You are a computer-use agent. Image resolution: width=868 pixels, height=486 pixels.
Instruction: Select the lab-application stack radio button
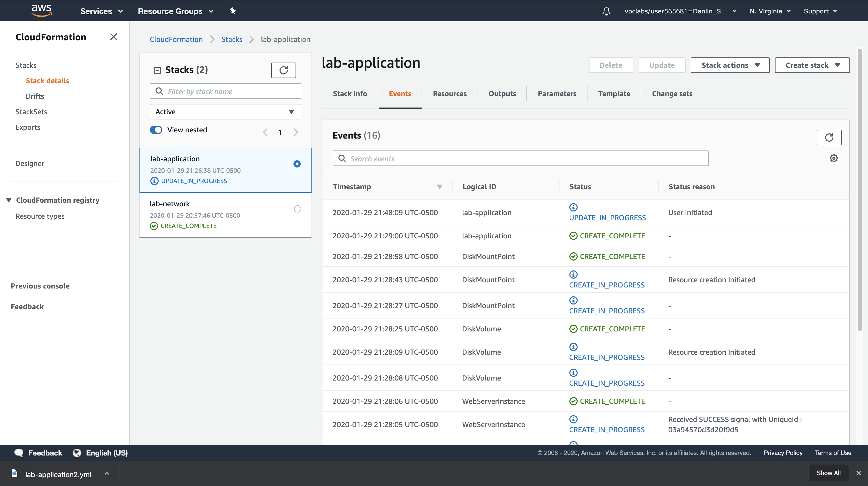(x=297, y=164)
